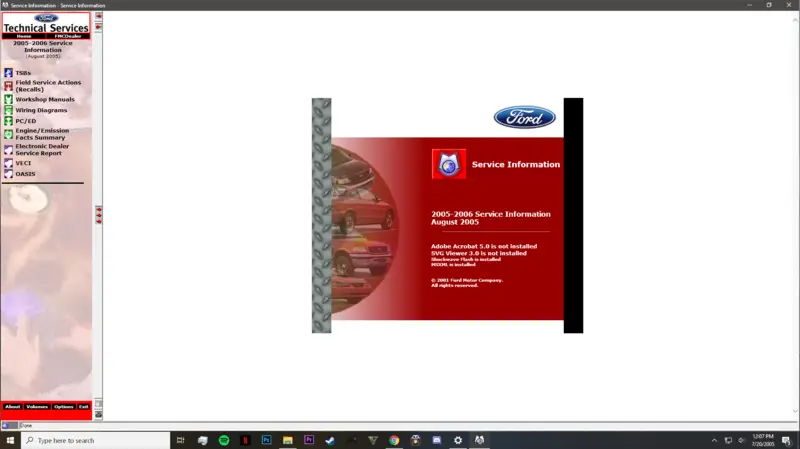Image resolution: width=800 pixels, height=449 pixels.
Task: Open the Volumes menu
Action: (37, 407)
